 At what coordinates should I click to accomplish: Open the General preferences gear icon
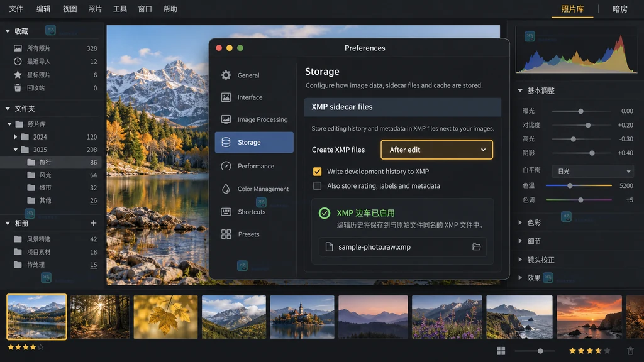[226, 75]
